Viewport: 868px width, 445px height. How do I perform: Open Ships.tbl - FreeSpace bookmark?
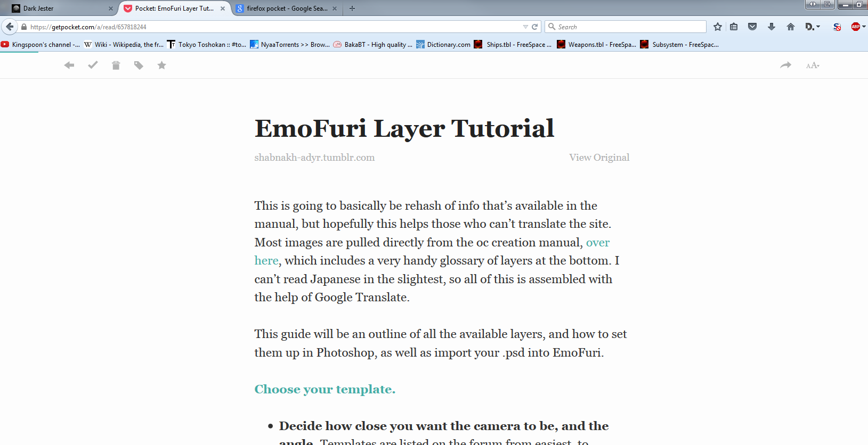tap(513, 45)
